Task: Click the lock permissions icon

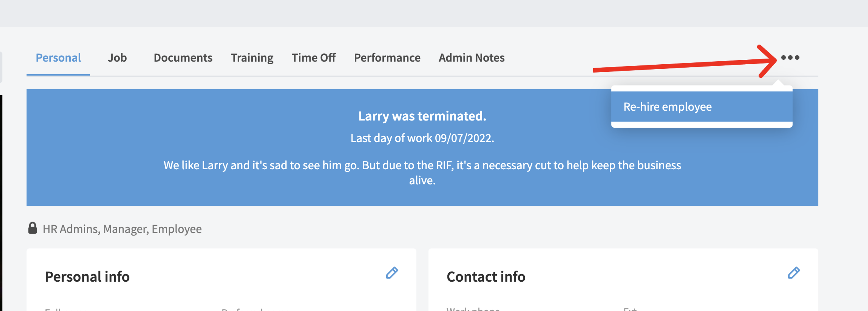Action: pos(32,228)
